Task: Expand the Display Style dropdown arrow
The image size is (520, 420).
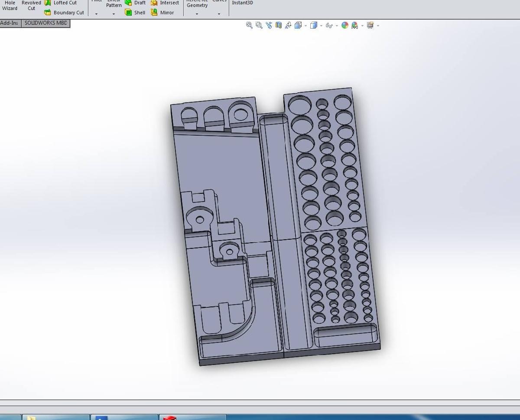Action: (x=321, y=26)
